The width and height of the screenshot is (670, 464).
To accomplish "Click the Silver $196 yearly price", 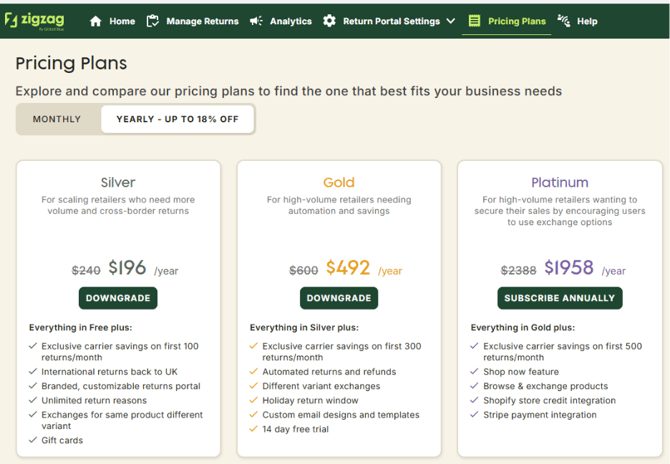I will (127, 268).
